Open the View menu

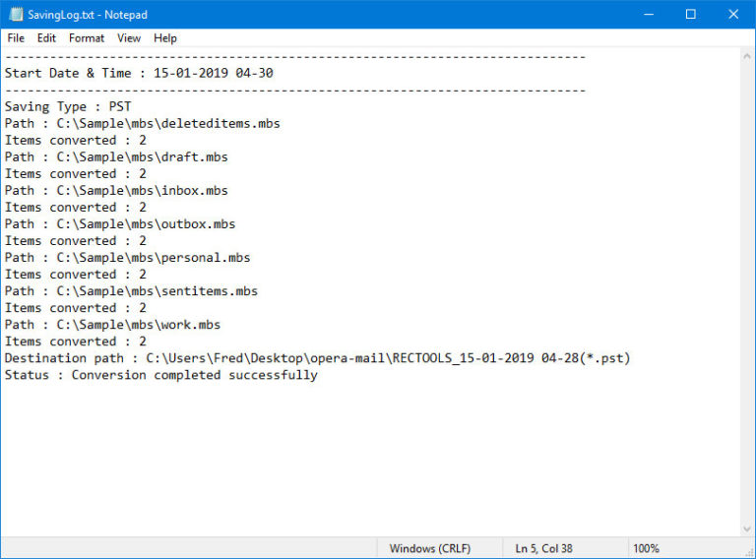[129, 38]
